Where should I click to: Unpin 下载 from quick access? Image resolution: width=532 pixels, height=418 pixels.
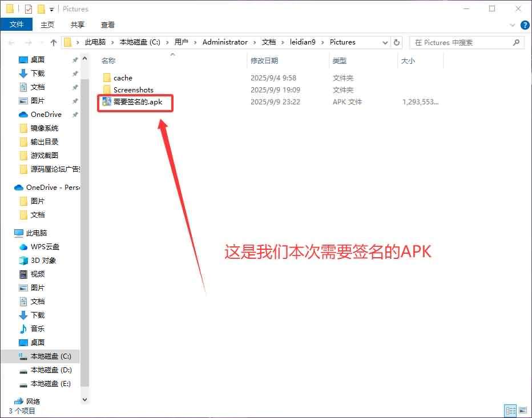pyautogui.click(x=75, y=73)
